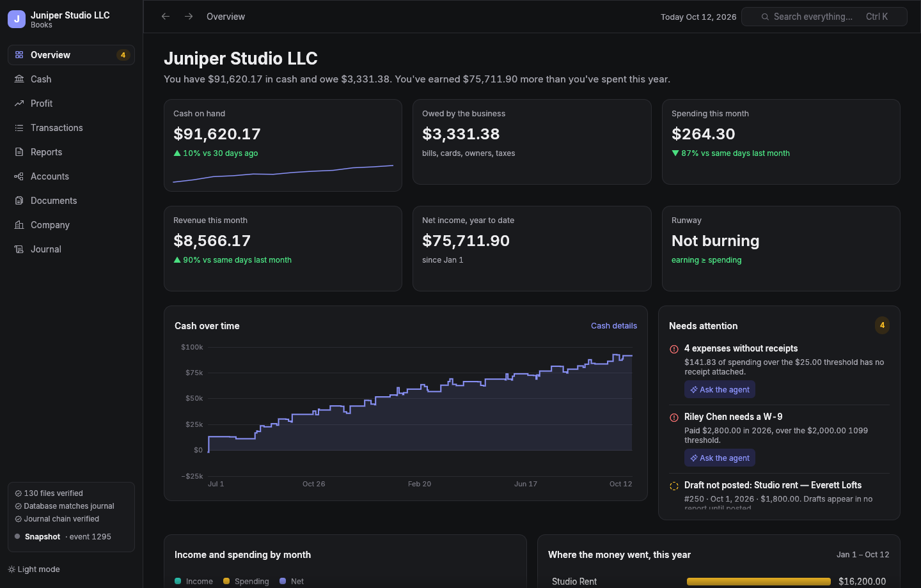This screenshot has width=921, height=588.
Task: Click check icon next to 130 files verified
Action: click(19, 493)
